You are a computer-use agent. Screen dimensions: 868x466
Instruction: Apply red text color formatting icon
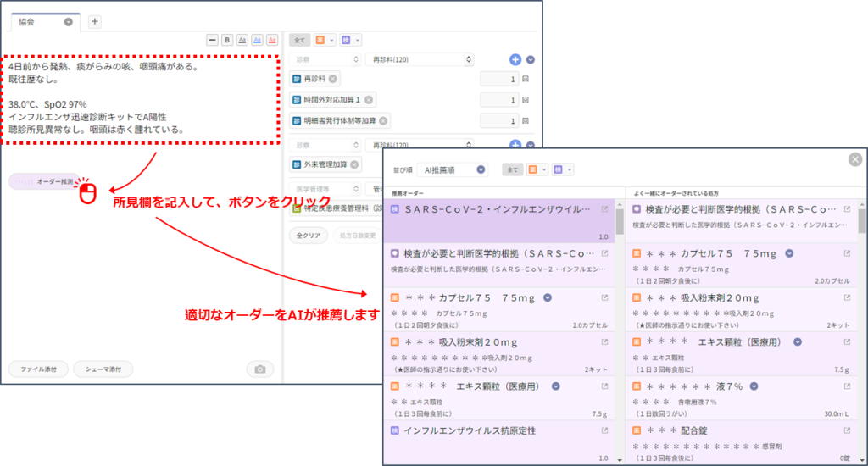pos(272,40)
